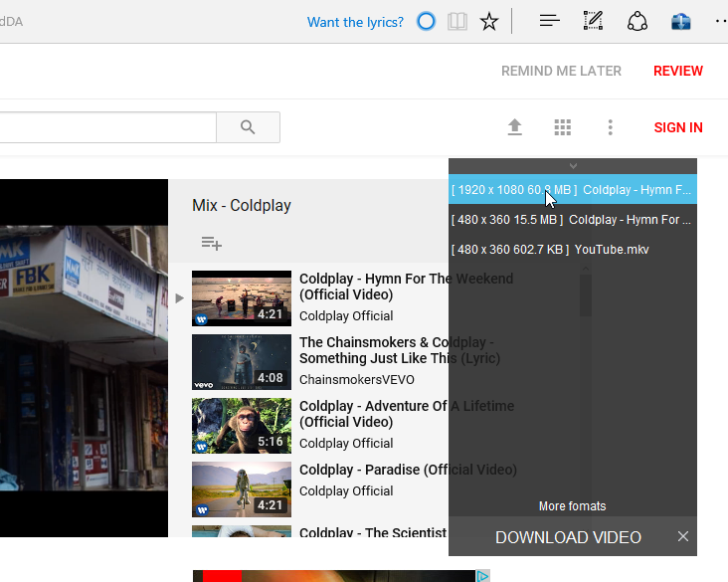Click title Something Just Like This (Lyric)
Screen dimensions: 728x582
(400, 350)
